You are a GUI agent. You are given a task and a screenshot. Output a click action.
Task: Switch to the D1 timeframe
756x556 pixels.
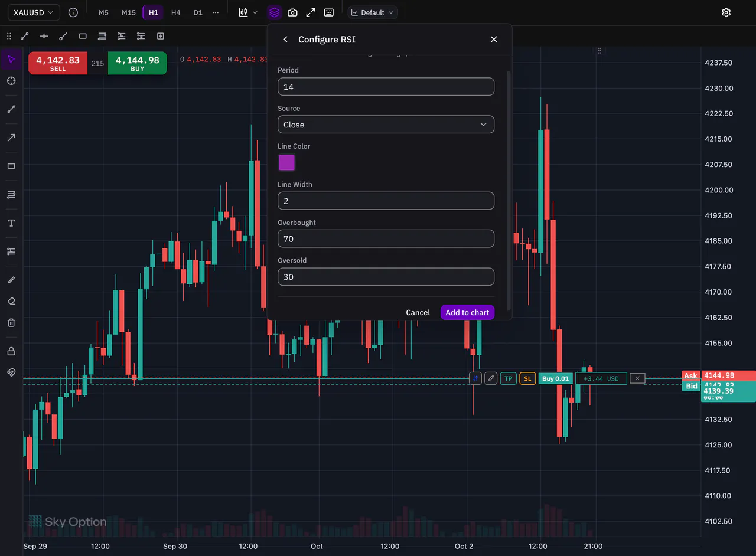(x=198, y=12)
